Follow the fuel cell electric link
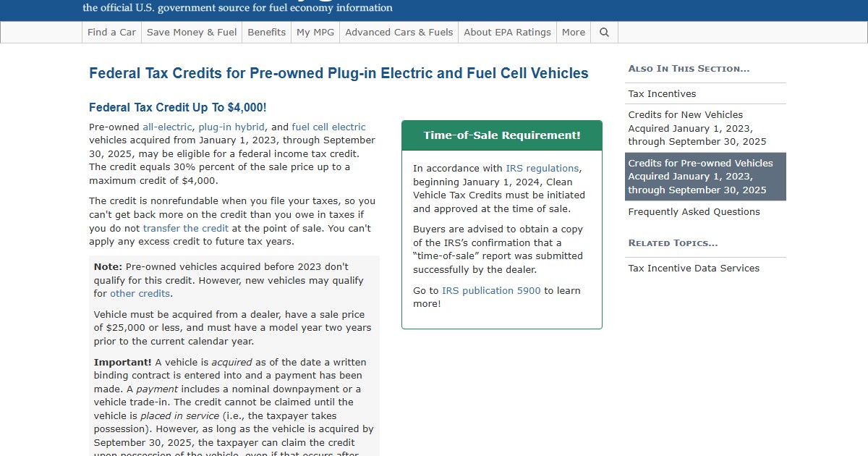868x456 pixels. tap(329, 127)
